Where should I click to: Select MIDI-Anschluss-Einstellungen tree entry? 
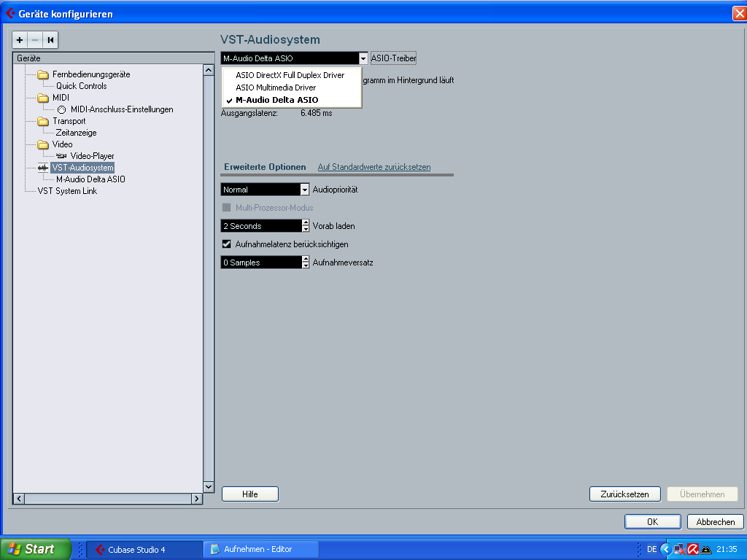pos(122,109)
